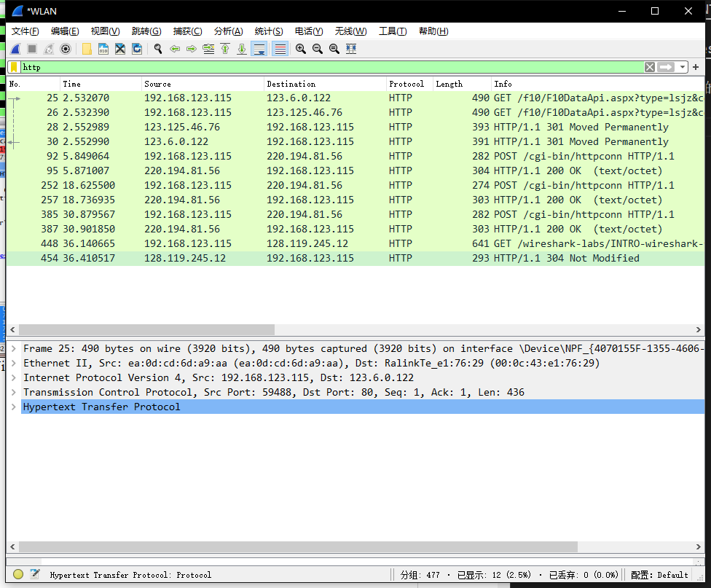Open the Find Packet search tool

click(158, 48)
